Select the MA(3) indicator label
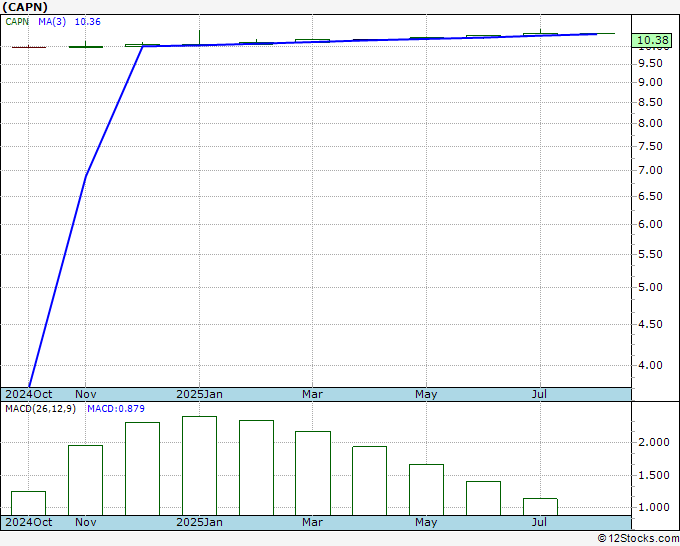Screen dimensions: 680x546 click(x=52, y=22)
